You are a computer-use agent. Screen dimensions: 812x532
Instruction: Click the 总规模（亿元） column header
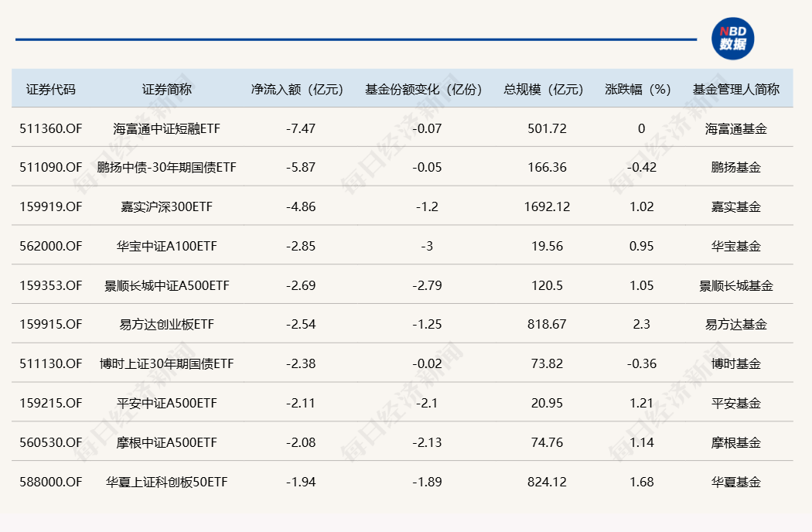[x=544, y=90]
